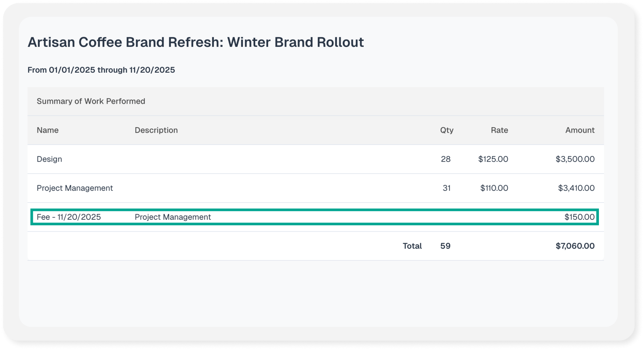This screenshot has height=350, width=644.
Task: Select the Summary of Work Performed heading
Action: coord(91,101)
